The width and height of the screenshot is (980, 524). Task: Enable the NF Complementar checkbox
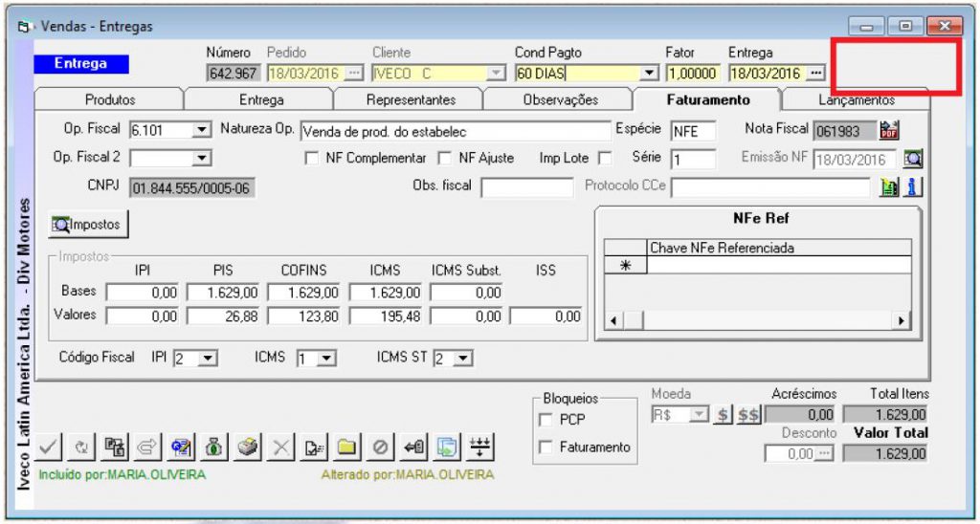click(310, 159)
